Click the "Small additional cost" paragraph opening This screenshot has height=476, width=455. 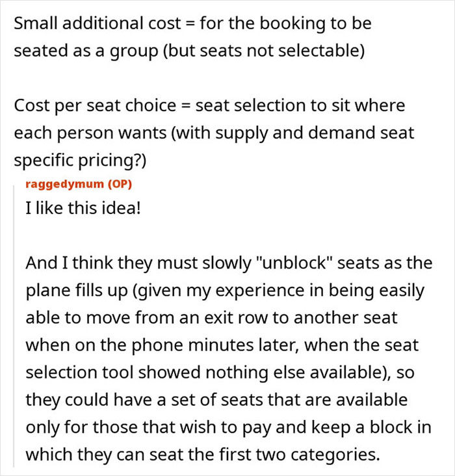pyautogui.click(x=97, y=23)
